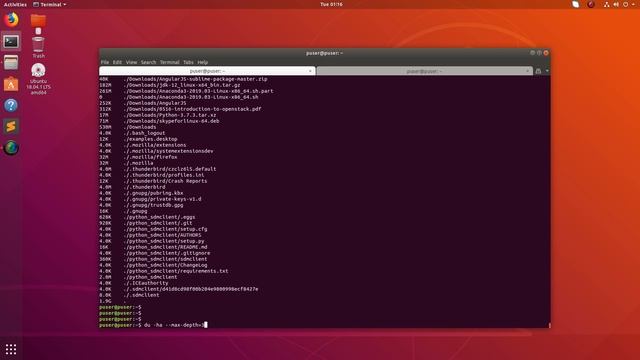
Task: Open the Files manager from the dock
Action: pyautogui.click(x=11, y=62)
